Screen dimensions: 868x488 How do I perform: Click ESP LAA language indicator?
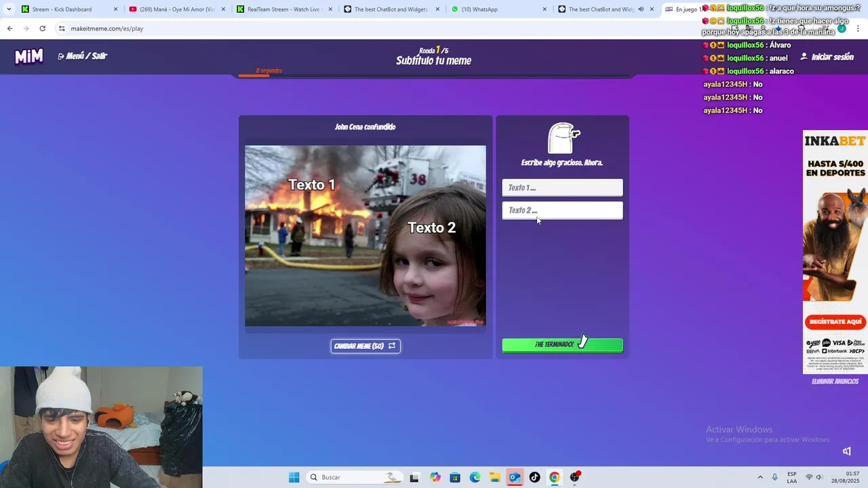tap(792, 477)
